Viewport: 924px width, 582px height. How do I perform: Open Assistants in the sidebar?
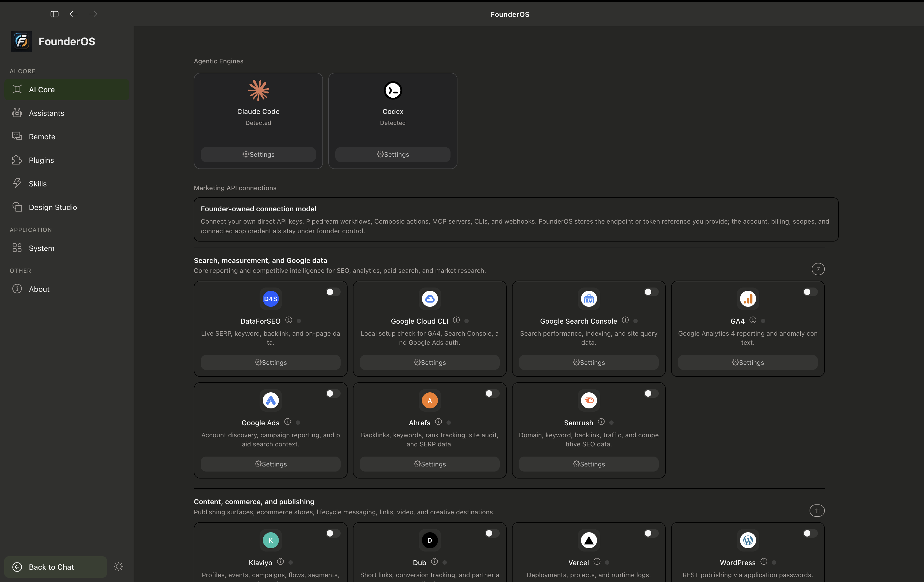[67, 113]
